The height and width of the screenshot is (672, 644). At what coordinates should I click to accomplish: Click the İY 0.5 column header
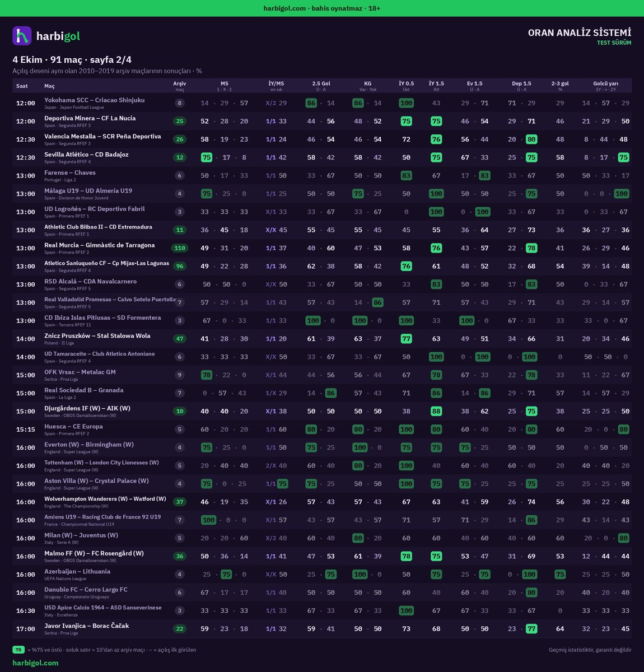pos(406,86)
